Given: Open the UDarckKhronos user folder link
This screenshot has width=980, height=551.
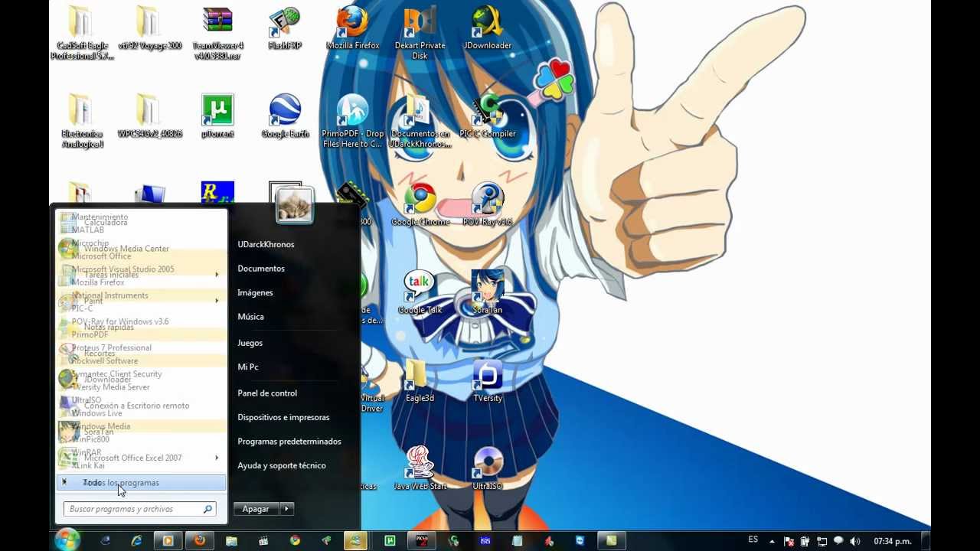Looking at the screenshot, I should 266,244.
